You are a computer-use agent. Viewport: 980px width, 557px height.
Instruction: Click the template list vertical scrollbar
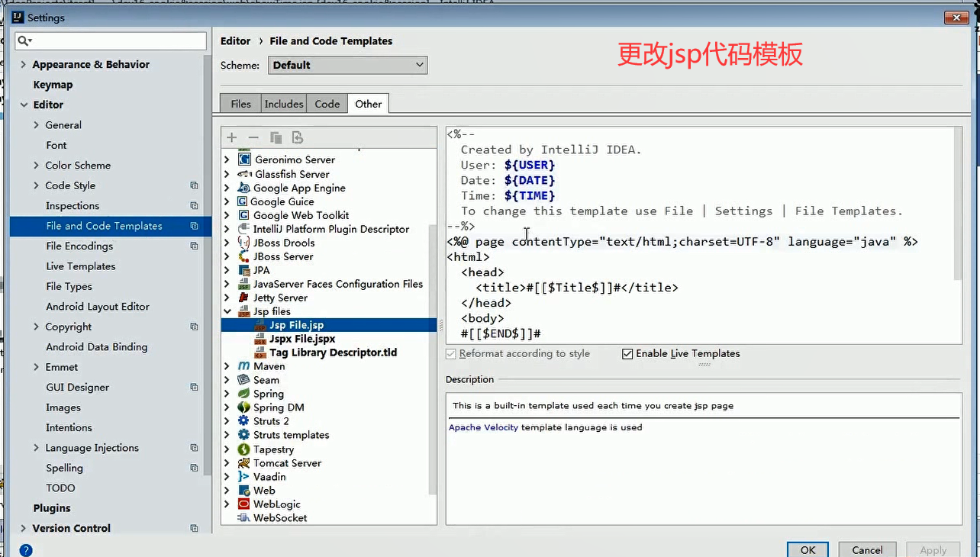pyautogui.click(x=433, y=360)
